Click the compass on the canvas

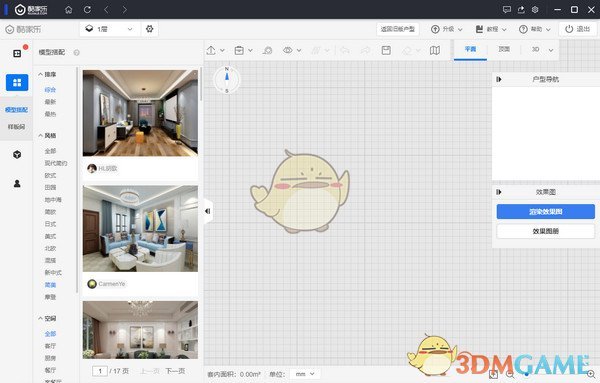(x=227, y=80)
